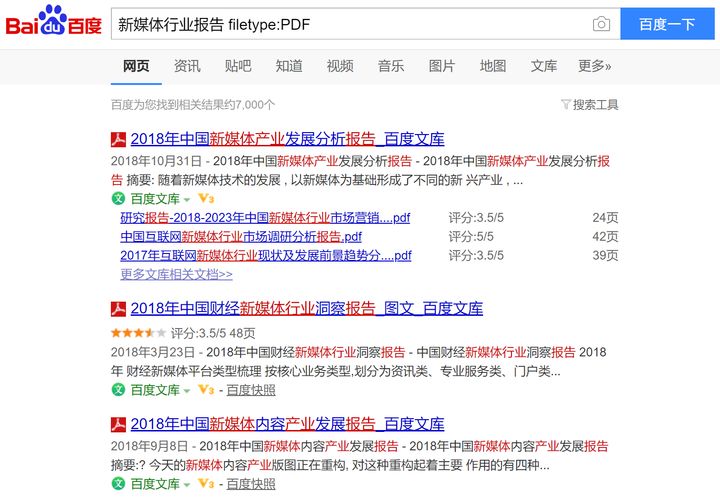Click 评分:5/5 rating text
Screen dimensions: 720x498
(x=471, y=236)
